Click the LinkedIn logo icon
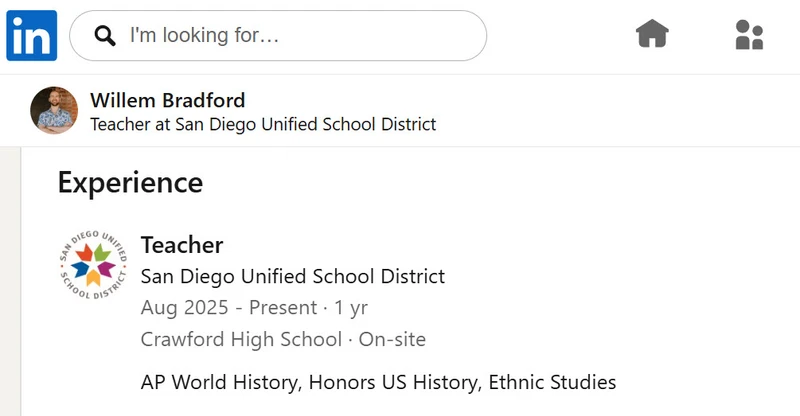 pos(32,35)
